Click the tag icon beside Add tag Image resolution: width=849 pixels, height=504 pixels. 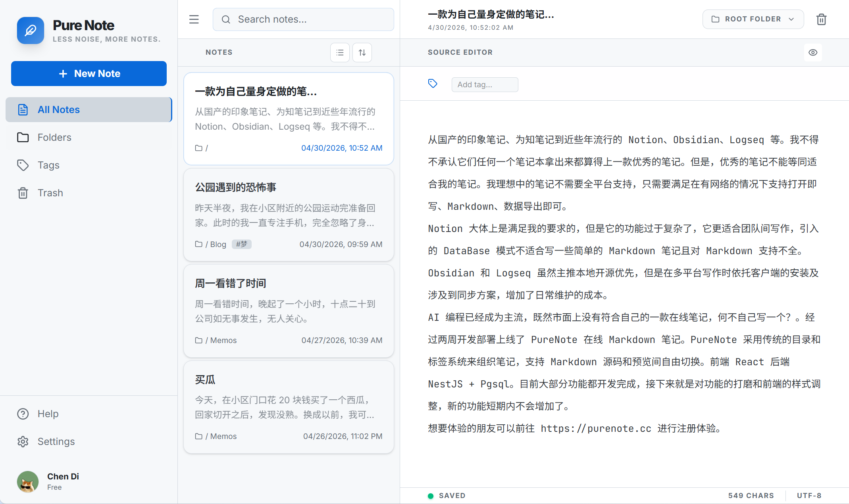433,84
